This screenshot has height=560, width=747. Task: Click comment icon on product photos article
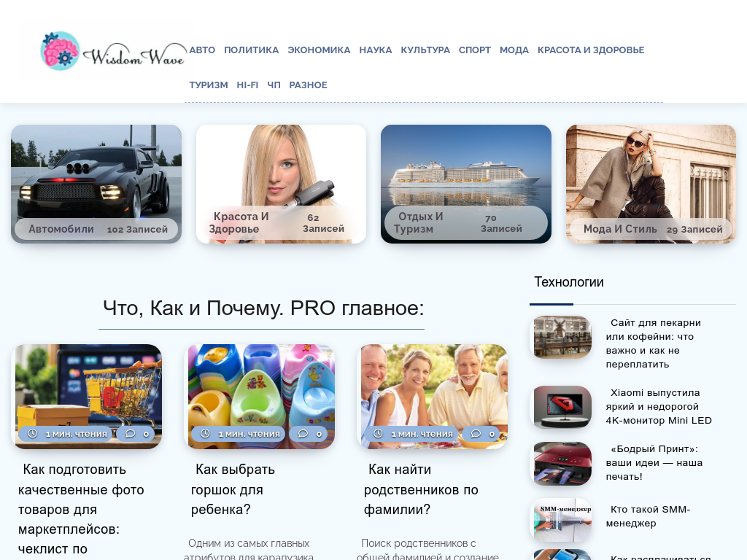click(130, 433)
